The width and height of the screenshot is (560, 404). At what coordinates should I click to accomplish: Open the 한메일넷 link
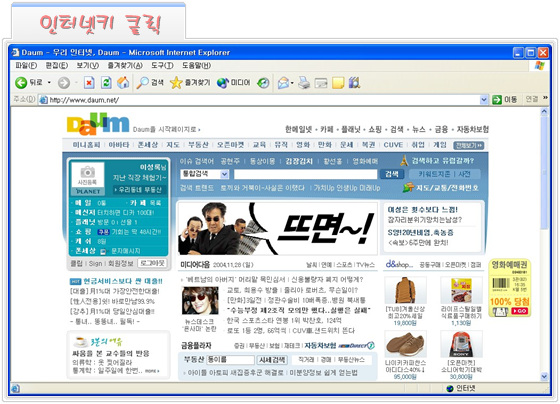coord(299,129)
